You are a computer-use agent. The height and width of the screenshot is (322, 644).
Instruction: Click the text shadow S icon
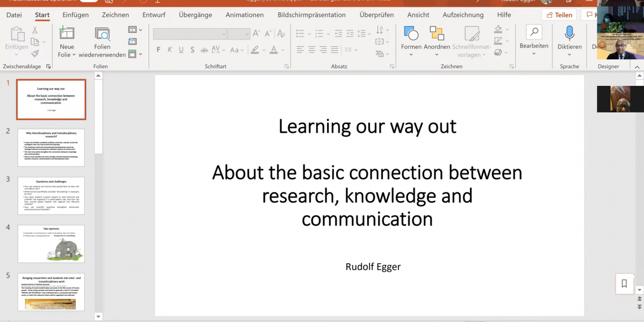click(x=192, y=50)
